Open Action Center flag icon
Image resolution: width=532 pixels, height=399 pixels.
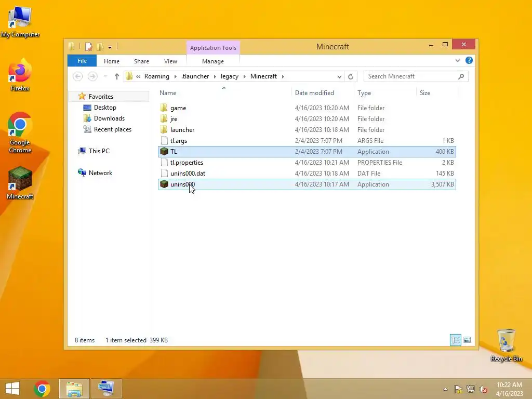[x=458, y=389]
